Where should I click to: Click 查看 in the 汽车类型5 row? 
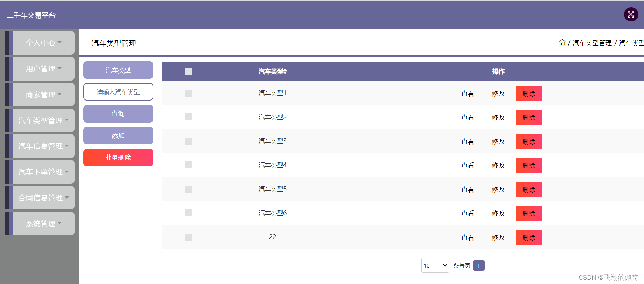click(x=468, y=189)
